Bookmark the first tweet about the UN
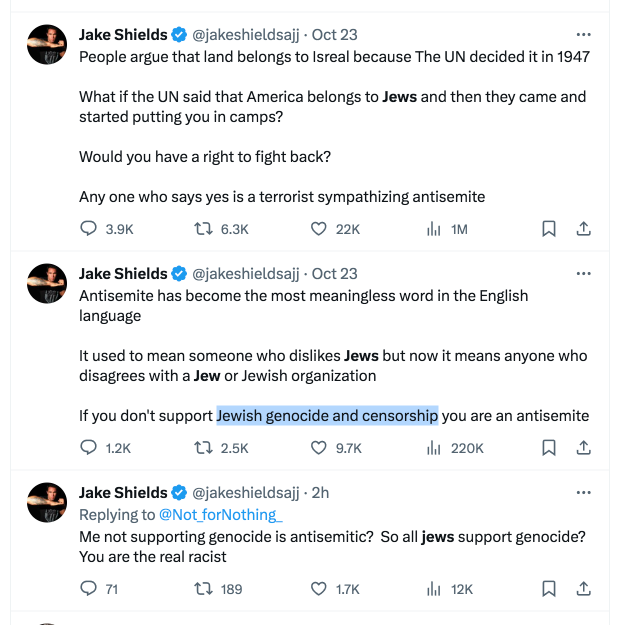This screenshot has width=634, height=625. pos(549,229)
